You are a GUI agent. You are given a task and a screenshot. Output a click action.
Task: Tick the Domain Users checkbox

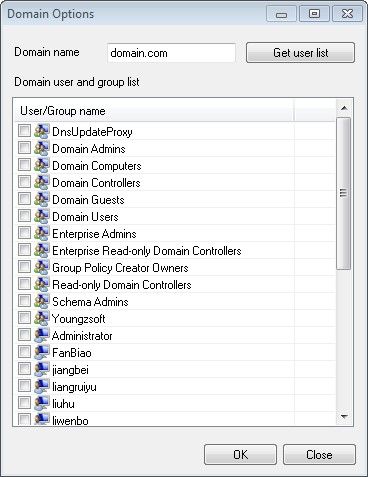pyautogui.click(x=24, y=216)
